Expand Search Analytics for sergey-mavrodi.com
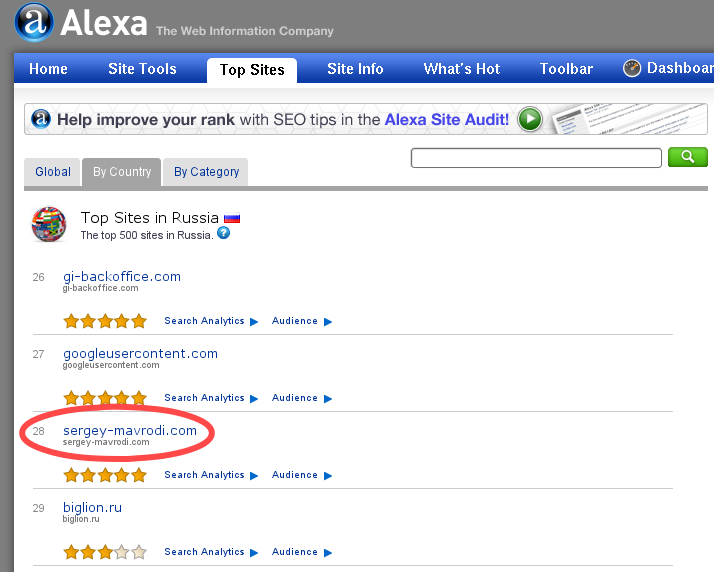Screen dimensions: 714x572 pos(211,475)
